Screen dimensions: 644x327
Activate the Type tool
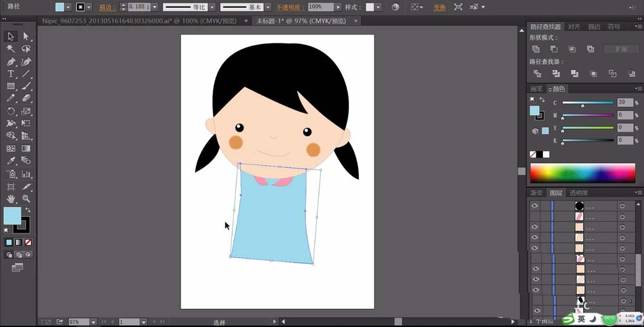click(11, 74)
